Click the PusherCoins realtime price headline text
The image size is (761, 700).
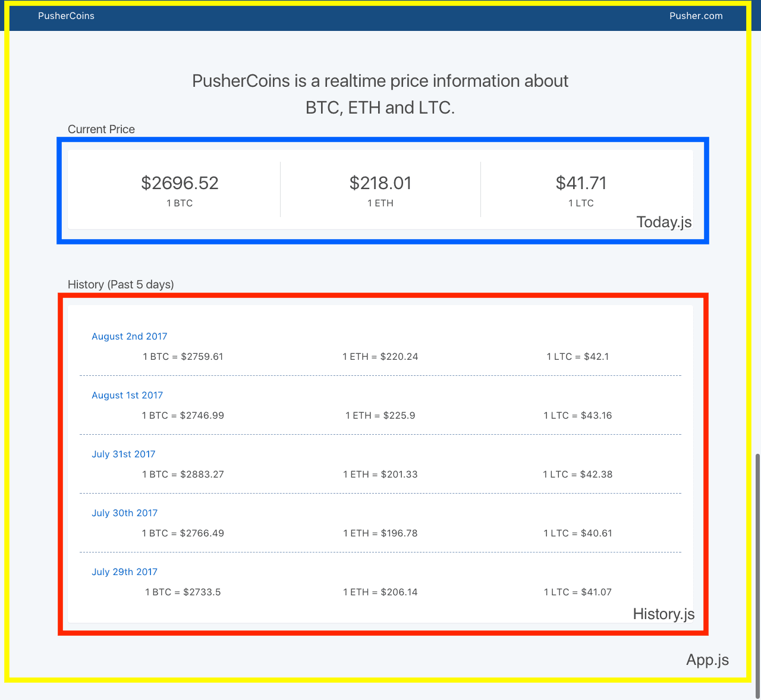click(x=380, y=94)
